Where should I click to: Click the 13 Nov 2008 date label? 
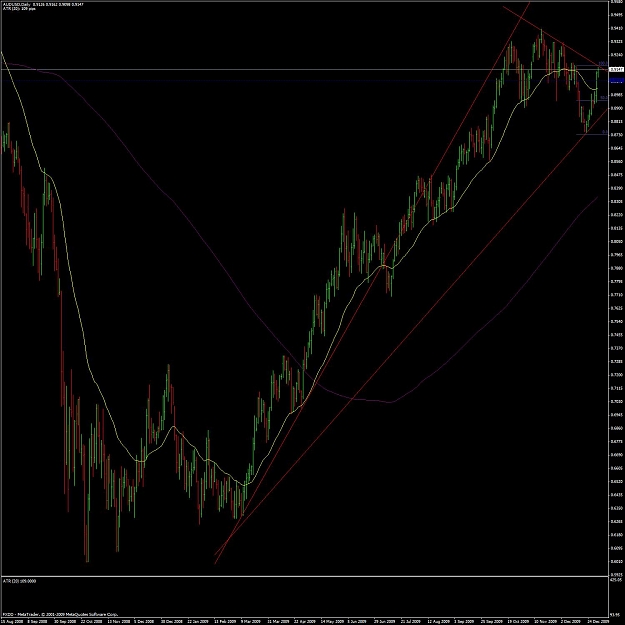tap(118, 621)
